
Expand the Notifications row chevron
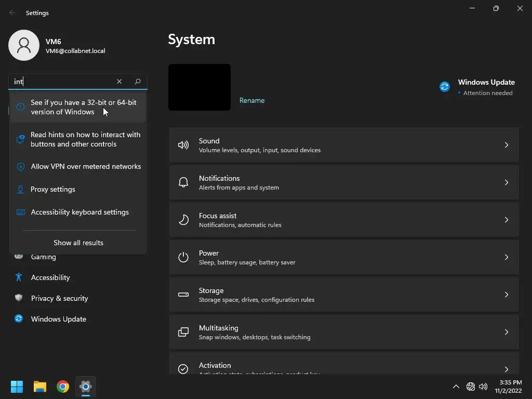(506, 182)
